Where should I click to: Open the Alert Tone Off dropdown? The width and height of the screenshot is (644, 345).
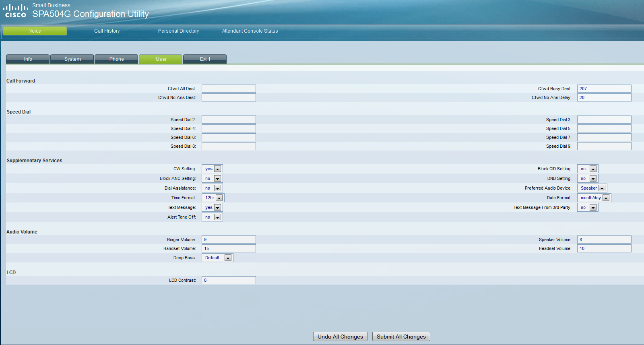[x=212, y=217]
